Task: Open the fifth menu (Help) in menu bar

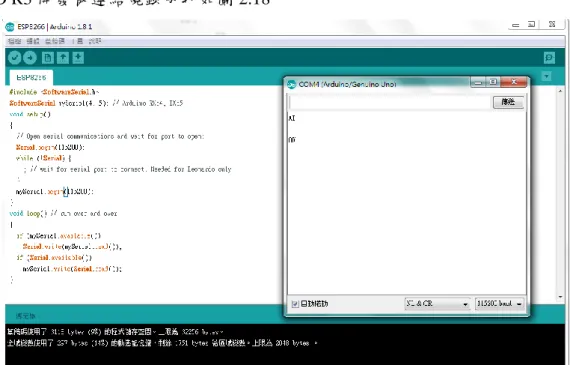Action: coord(95,41)
